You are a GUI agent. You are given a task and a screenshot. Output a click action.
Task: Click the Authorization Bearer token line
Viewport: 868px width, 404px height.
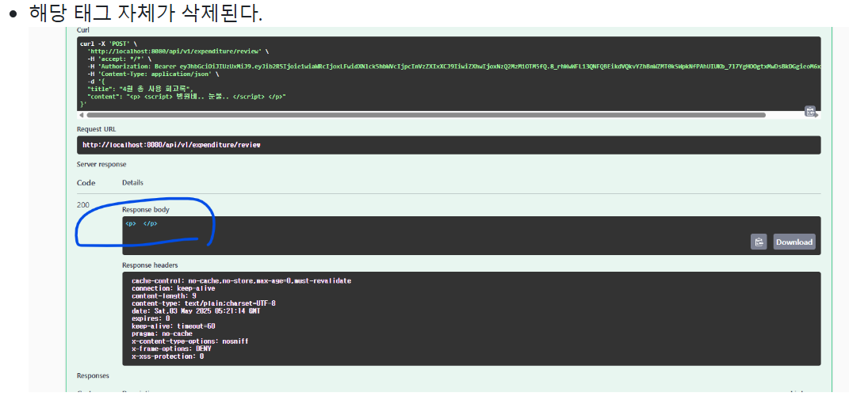click(x=453, y=66)
